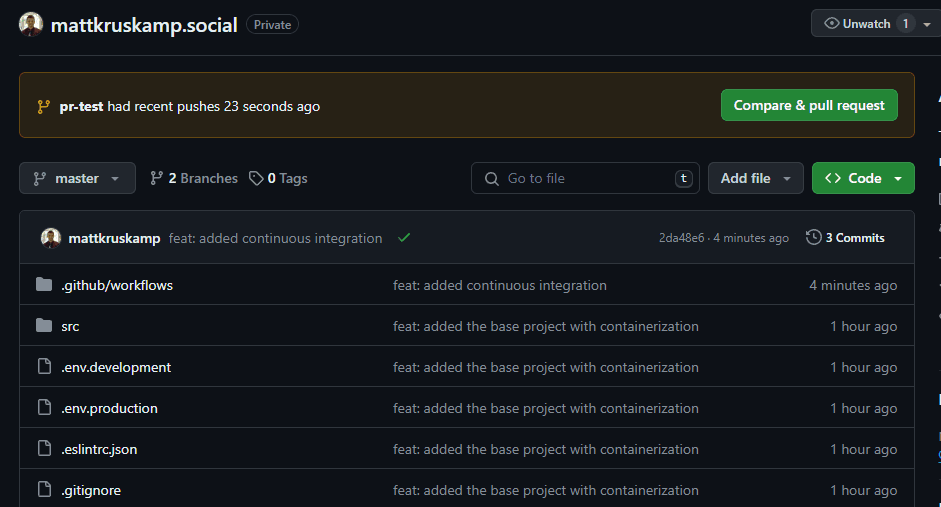Click the history clock icon
Viewport: 941px width, 507px height.
click(813, 237)
